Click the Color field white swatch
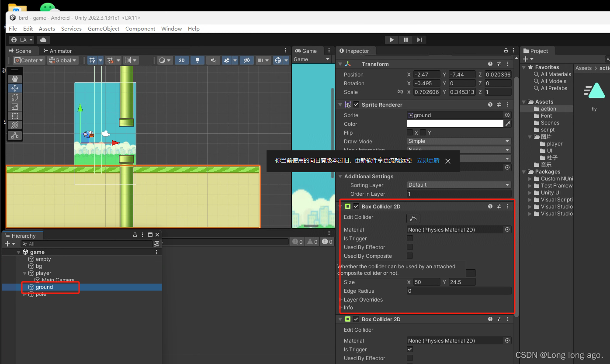610x364 pixels. [455, 124]
